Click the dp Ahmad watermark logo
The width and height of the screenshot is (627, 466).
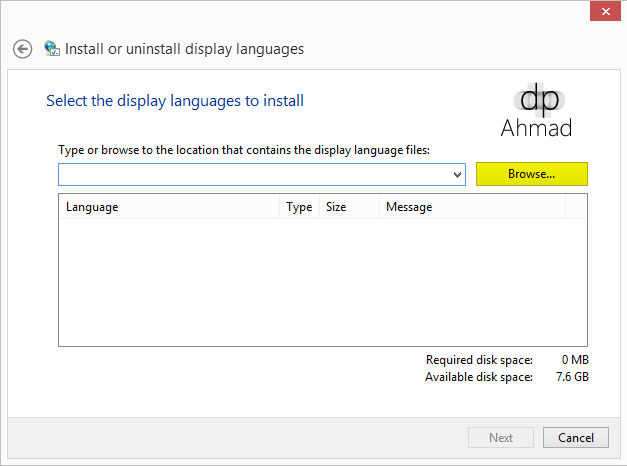click(x=535, y=109)
